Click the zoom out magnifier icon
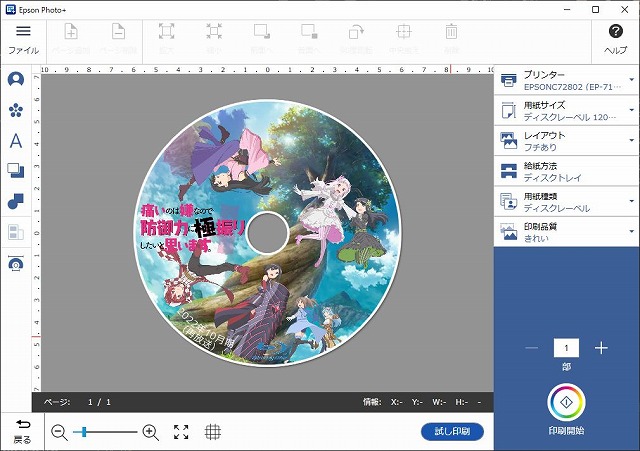The image size is (640, 451). (59, 432)
